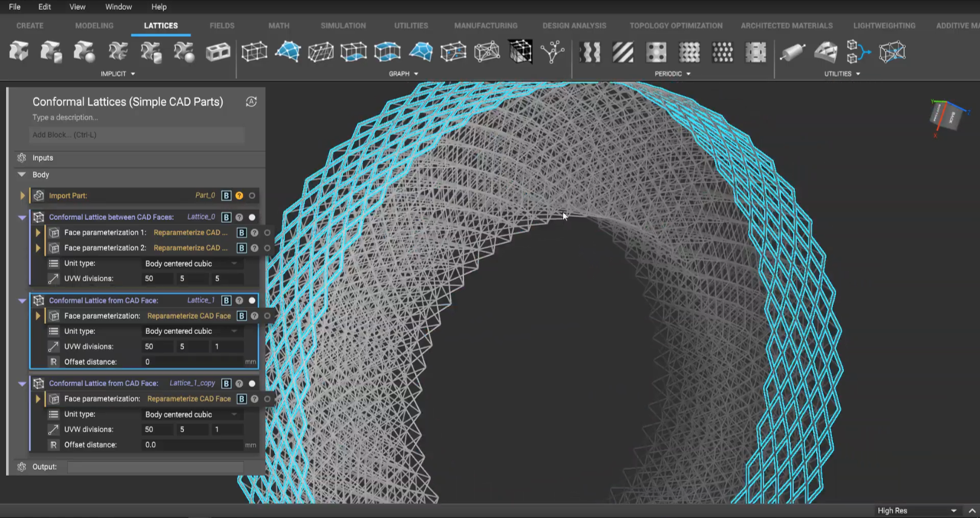
Task: Click the Output gear icon
Action: pyautogui.click(x=21, y=467)
